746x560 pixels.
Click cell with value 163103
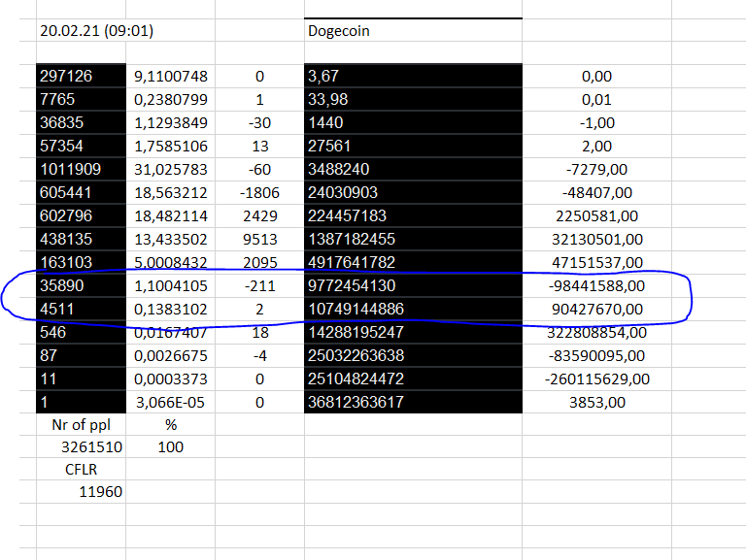click(x=81, y=262)
